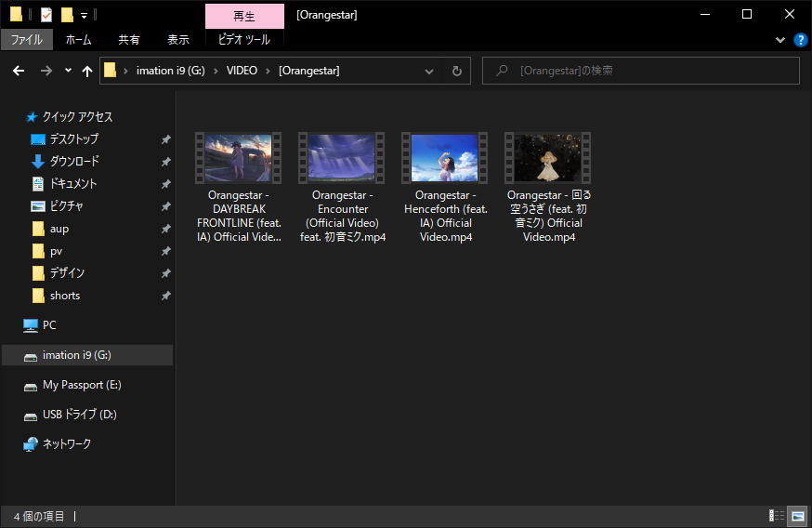Click the pin icon next to ピクチャ
The width and height of the screenshot is (812, 528).
tap(165, 206)
